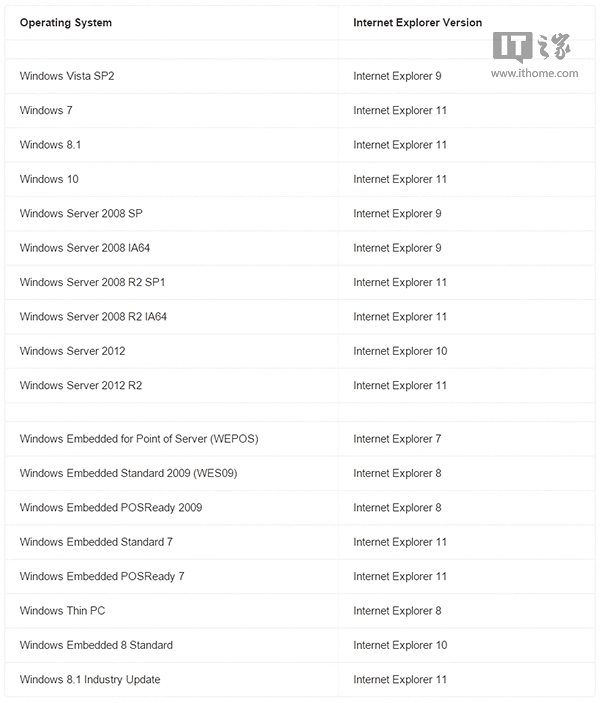Screen dimensions: 600x703
Task: Click the www.ithome.com watermark text
Action: (533, 73)
